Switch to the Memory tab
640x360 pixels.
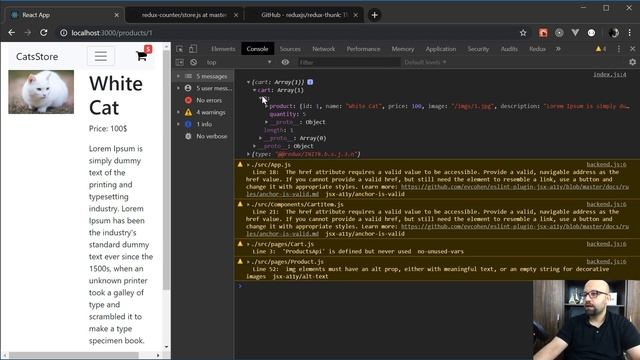point(403,49)
